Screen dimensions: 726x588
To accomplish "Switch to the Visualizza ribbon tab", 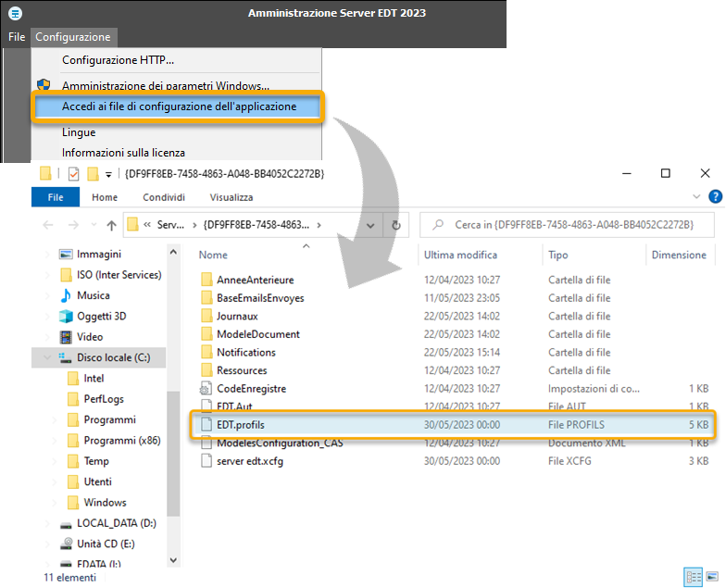I will (x=232, y=197).
